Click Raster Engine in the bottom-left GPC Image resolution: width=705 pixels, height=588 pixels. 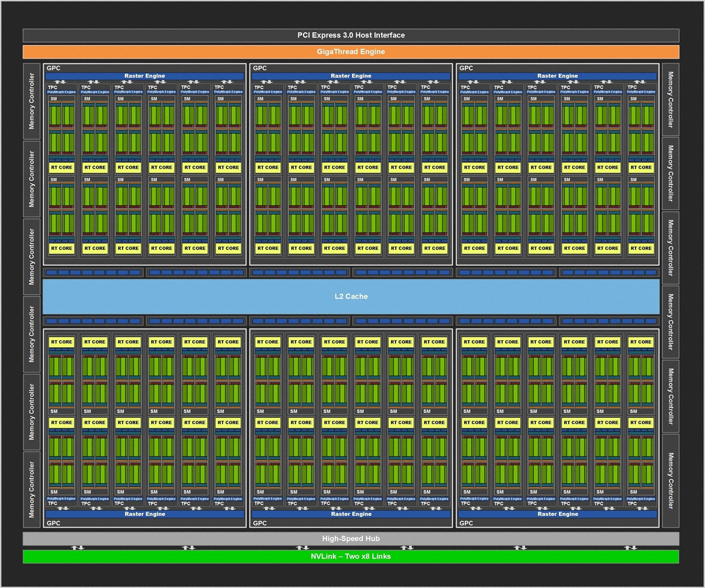145,514
